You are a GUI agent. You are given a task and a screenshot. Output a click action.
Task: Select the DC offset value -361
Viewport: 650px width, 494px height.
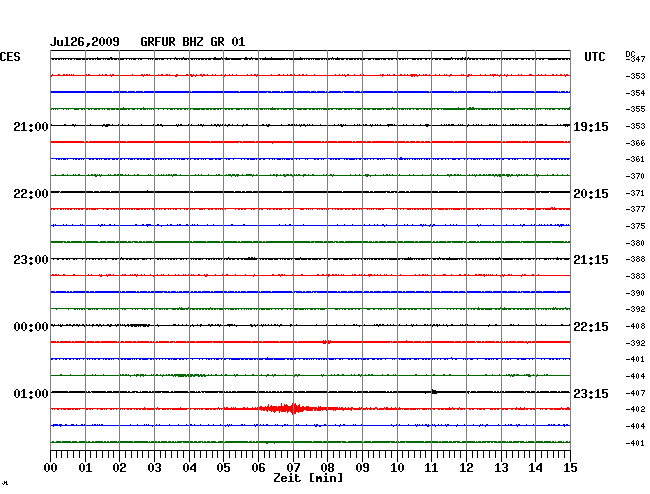tap(635, 159)
